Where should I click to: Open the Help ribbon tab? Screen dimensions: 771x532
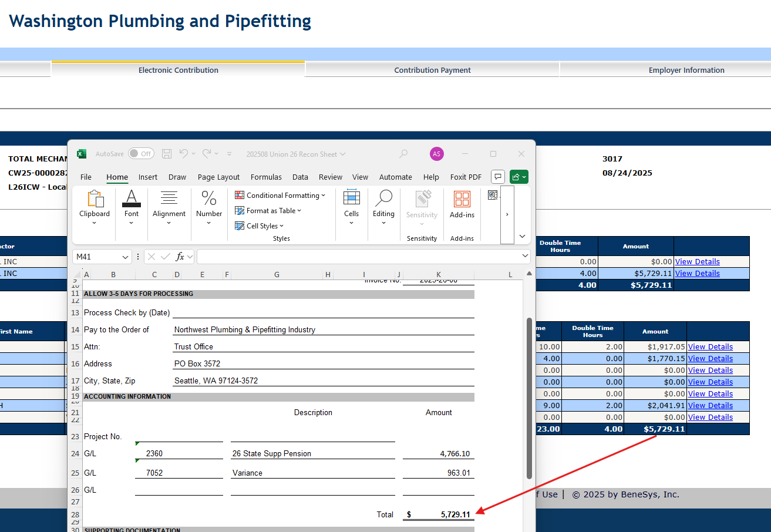click(x=431, y=177)
